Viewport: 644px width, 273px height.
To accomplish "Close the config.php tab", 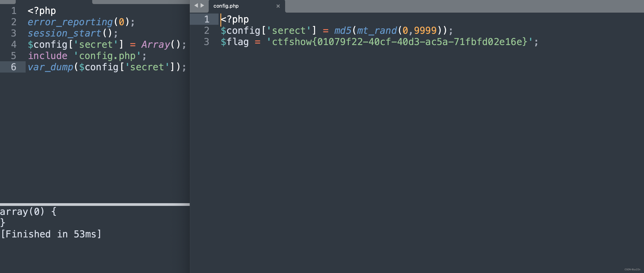I will tap(278, 6).
